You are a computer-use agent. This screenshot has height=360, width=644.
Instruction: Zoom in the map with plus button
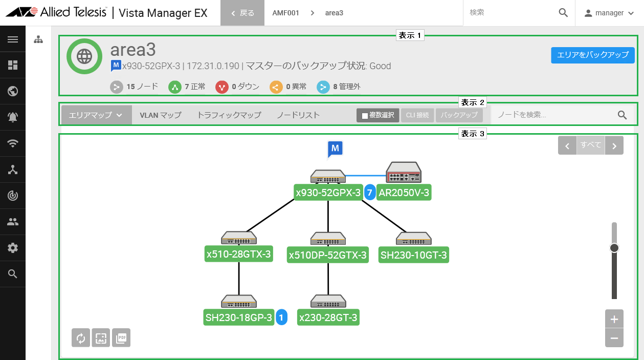[x=614, y=319]
